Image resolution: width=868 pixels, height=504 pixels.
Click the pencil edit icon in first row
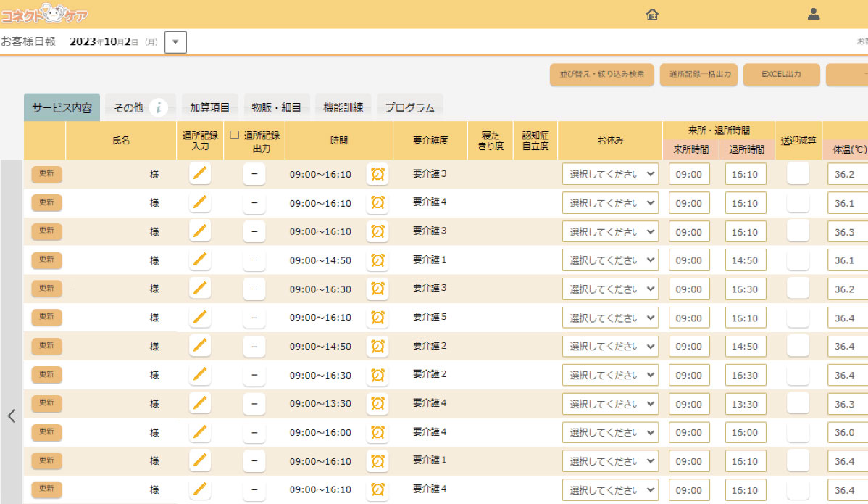pyautogui.click(x=200, y=174)
